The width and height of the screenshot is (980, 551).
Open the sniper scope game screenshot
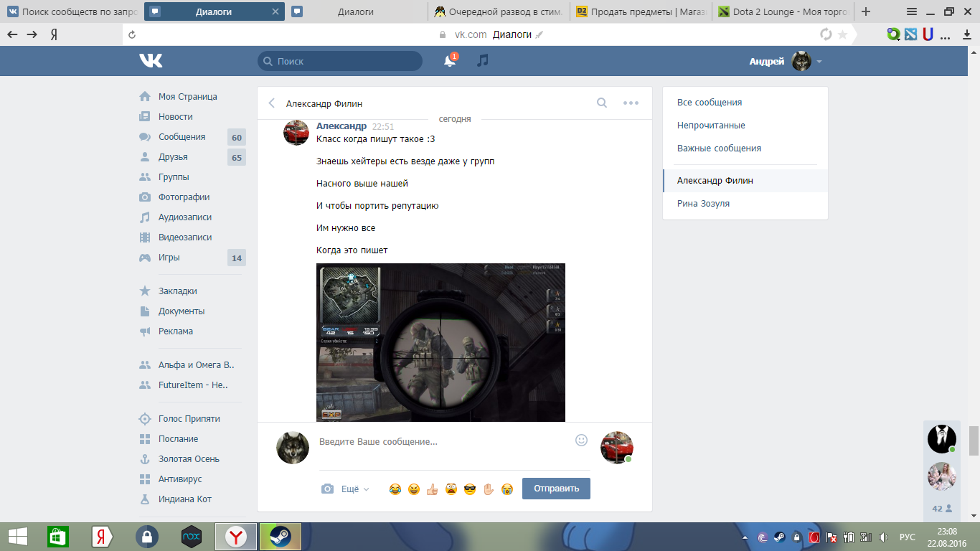pyautogui.click(x=440, y=343)
